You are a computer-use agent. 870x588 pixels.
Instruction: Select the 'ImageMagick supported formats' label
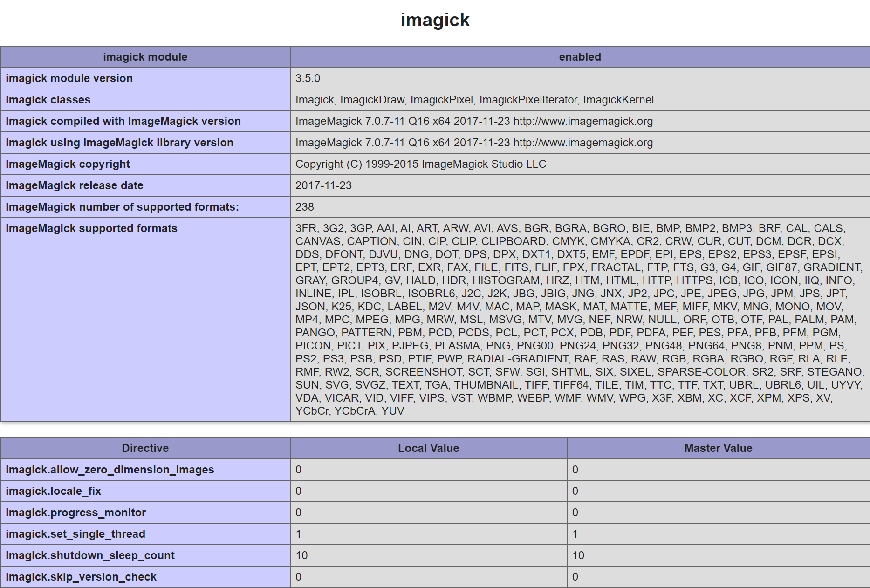click(91, 228)
